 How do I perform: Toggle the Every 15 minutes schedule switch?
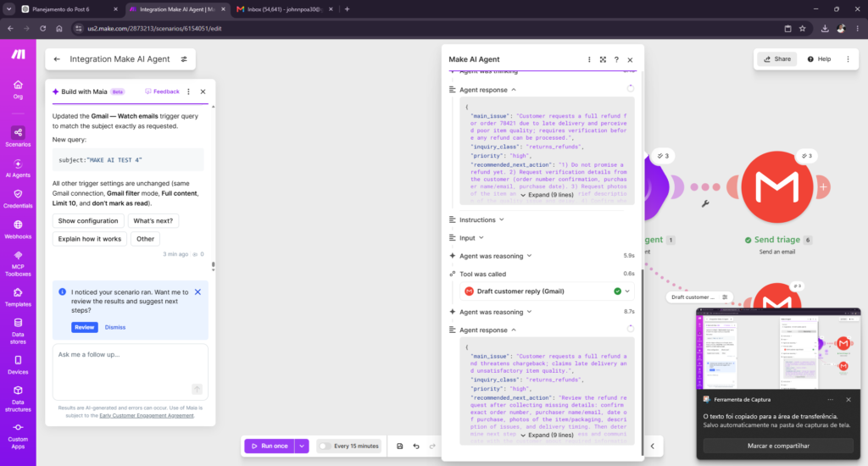[325, 446]
